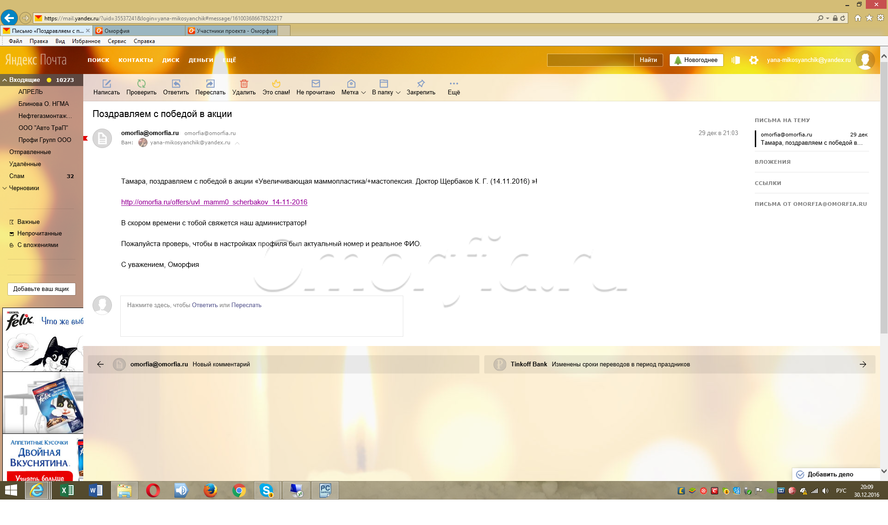Open mail settings gear icon
The height and width of the screenshot is (525, 888).
(754, 60)
